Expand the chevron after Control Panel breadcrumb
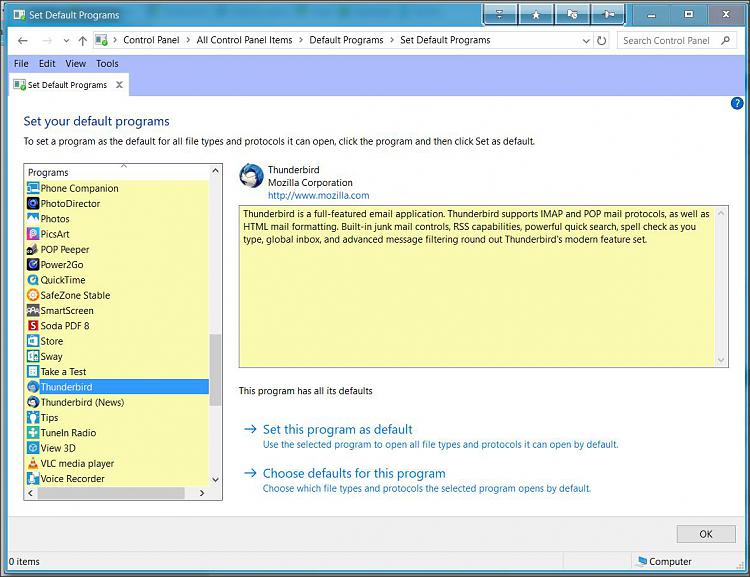 tap(188, 40)
